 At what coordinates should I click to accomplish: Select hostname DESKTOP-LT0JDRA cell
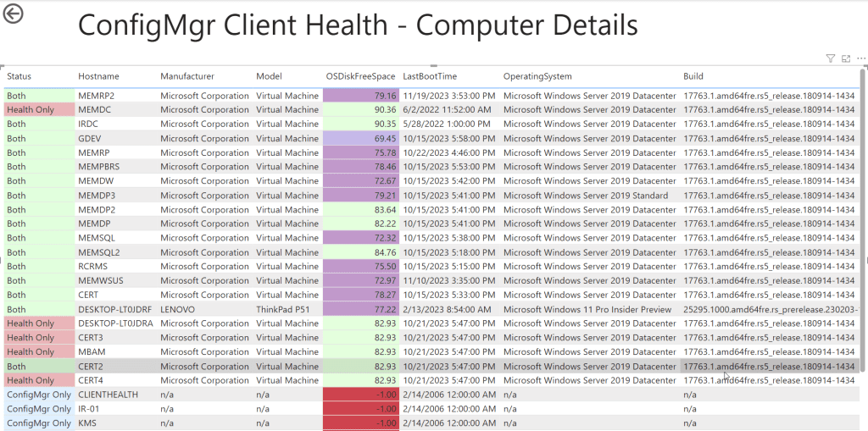pyautogui.click(x=116, y=323)
